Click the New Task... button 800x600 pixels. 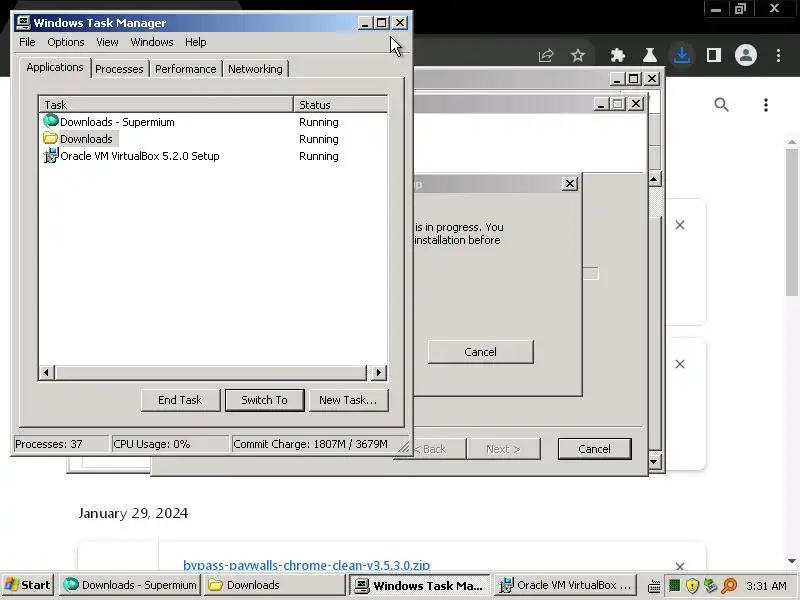pos(348,400)
